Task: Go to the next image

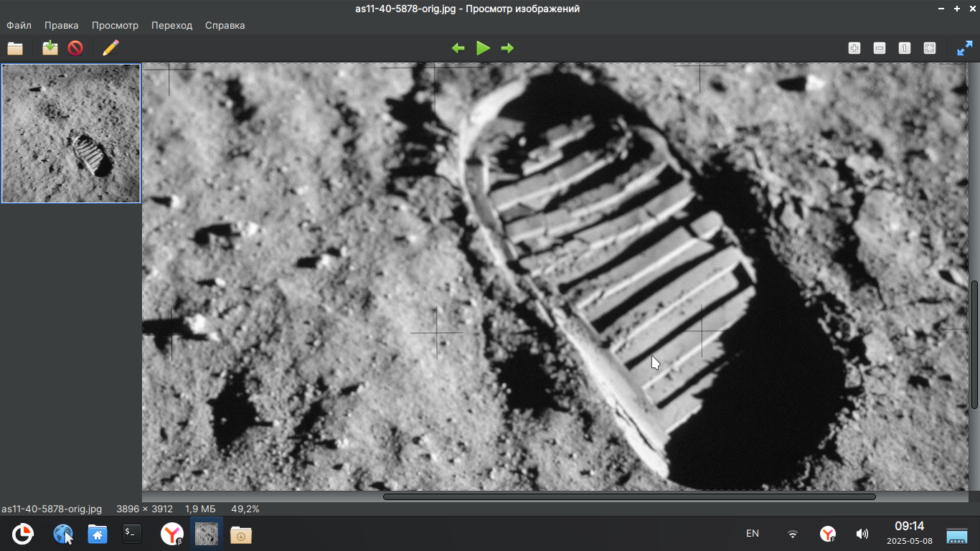Action: (508, 48)
